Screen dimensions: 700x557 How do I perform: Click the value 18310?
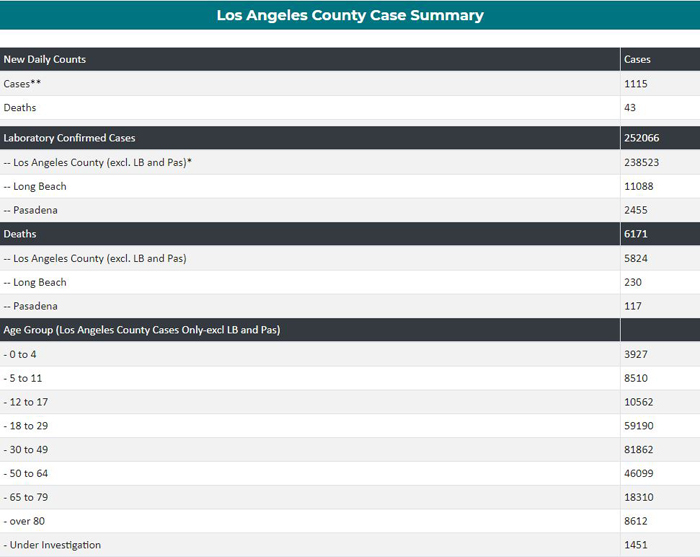(638, 497)
